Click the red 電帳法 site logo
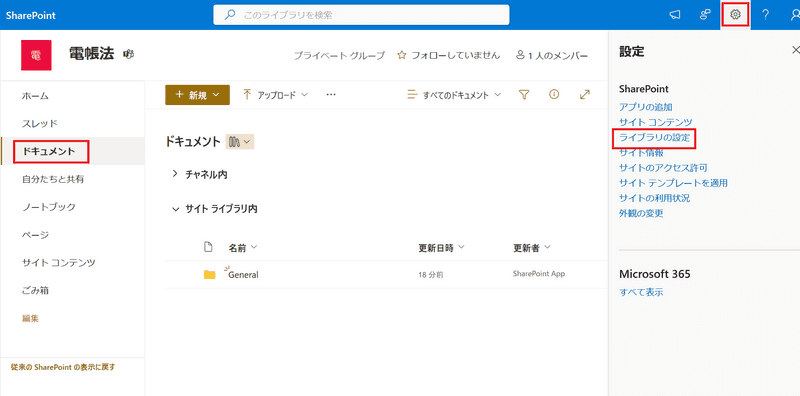The width and height of the screenshot is (800, 396). [x=36, y=55]
